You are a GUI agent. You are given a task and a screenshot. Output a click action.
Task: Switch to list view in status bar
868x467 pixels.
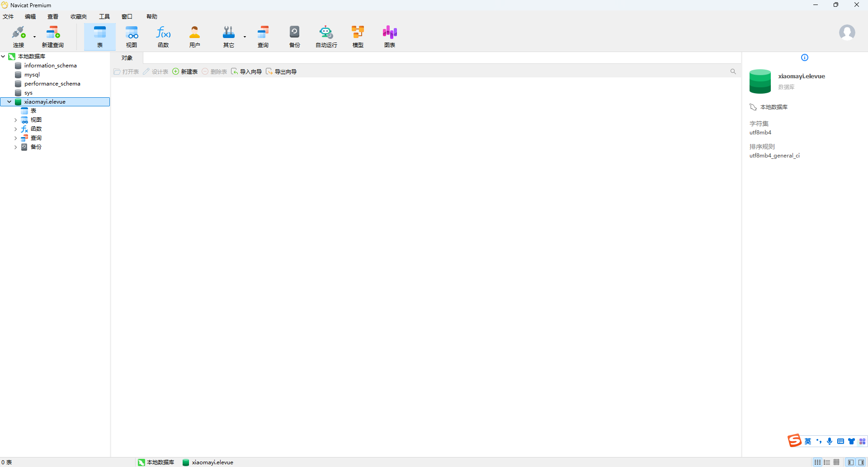[827, 462]
